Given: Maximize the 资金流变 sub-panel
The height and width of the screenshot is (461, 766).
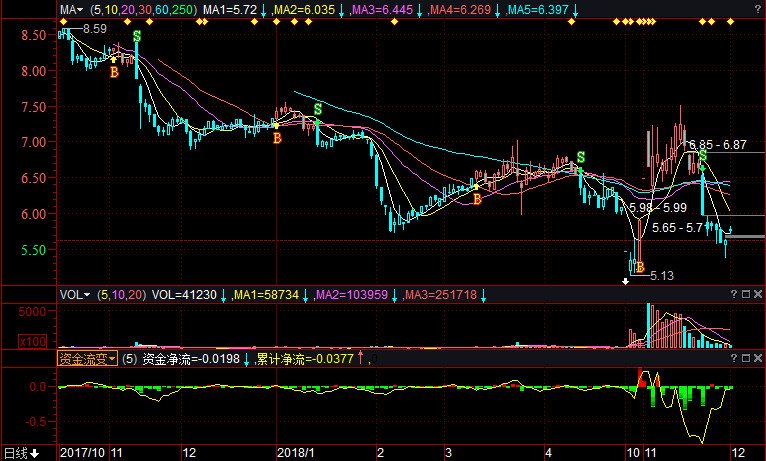Looking at the screenshot, I should click(746, 358).
